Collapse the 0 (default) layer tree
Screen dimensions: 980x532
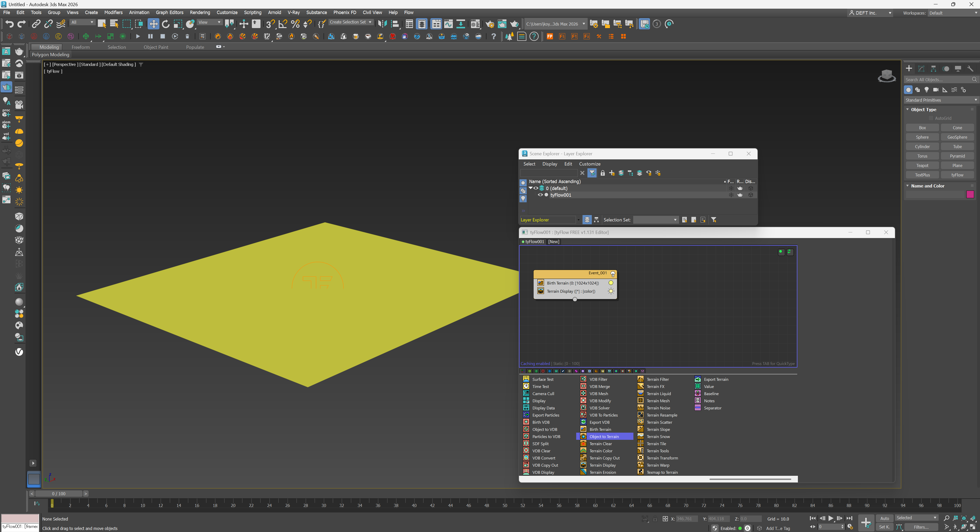click(530, 188)
